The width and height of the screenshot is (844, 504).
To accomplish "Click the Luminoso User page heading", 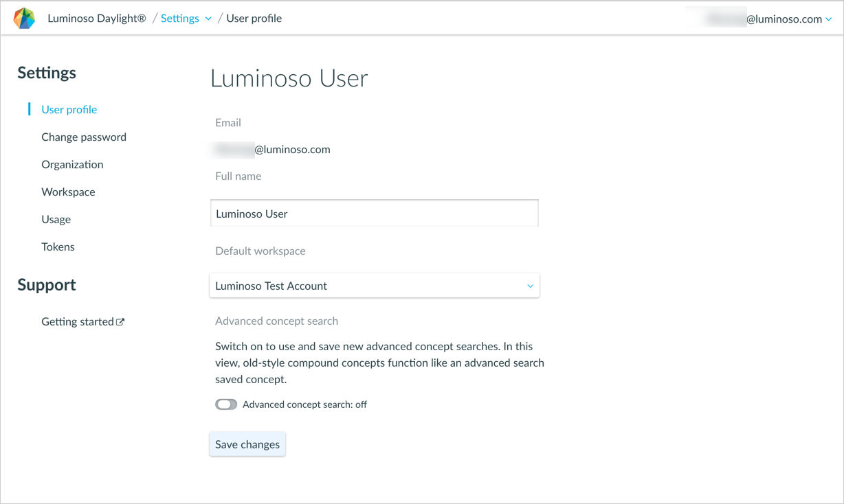I will point(289,78).
